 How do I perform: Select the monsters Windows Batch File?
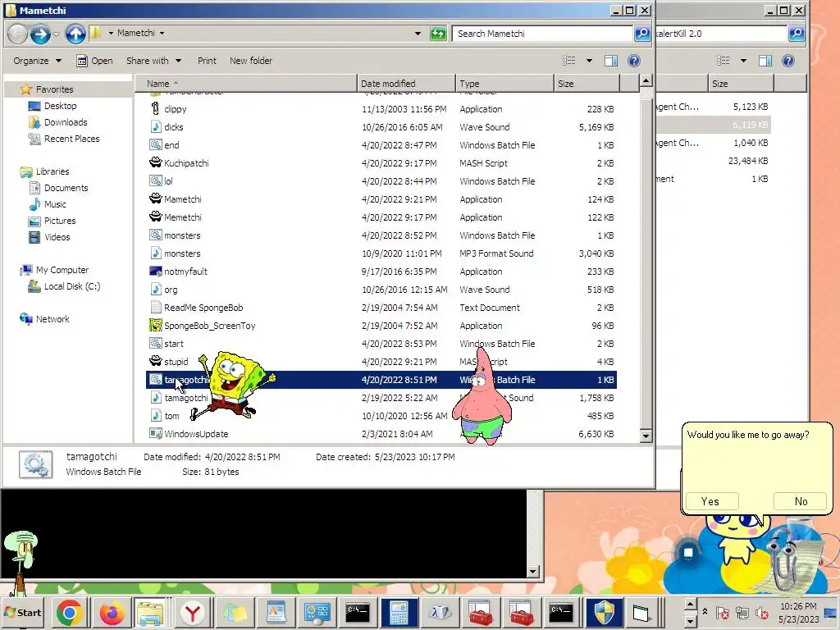coord(381,235)
